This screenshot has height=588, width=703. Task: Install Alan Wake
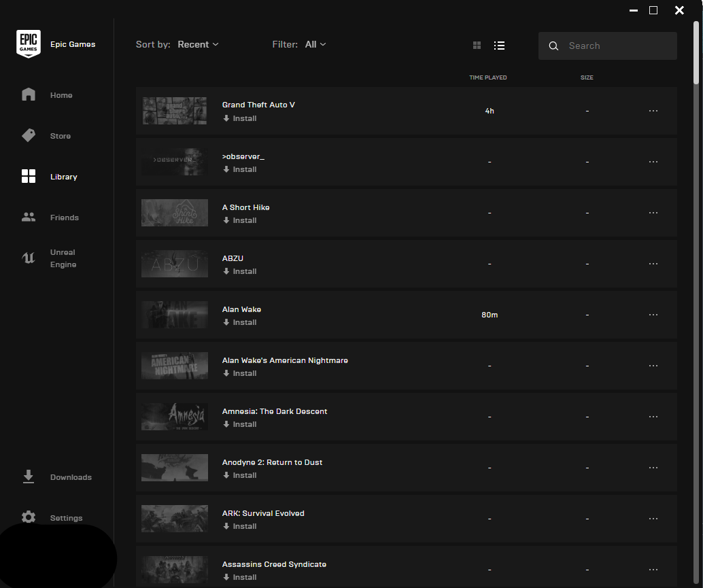click(x=240, y=322)
